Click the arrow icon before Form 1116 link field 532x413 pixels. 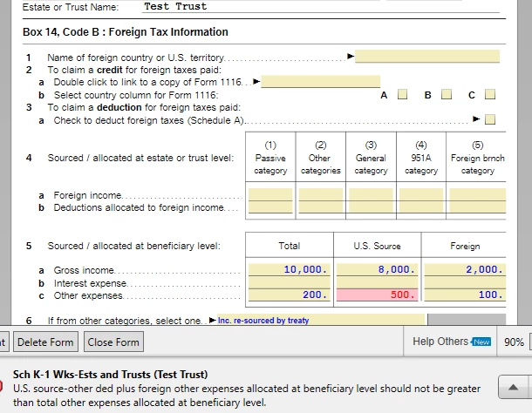(x=256, y=81)
